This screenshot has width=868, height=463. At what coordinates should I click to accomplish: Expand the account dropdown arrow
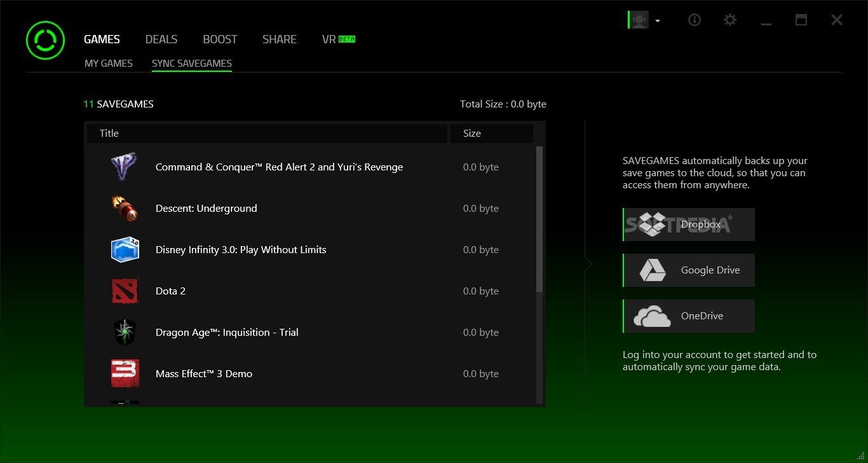(x=658, y=21)
